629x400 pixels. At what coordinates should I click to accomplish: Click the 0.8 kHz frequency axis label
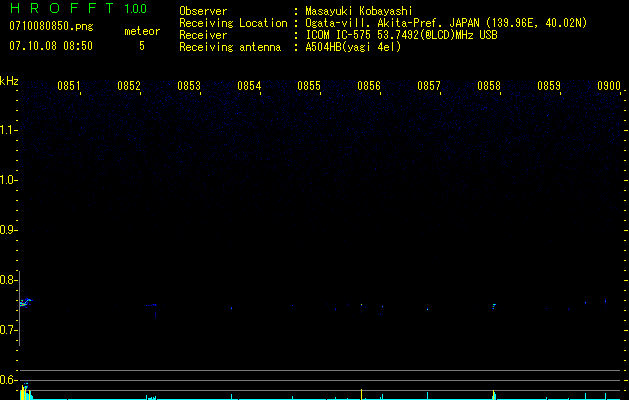[8, 280]
